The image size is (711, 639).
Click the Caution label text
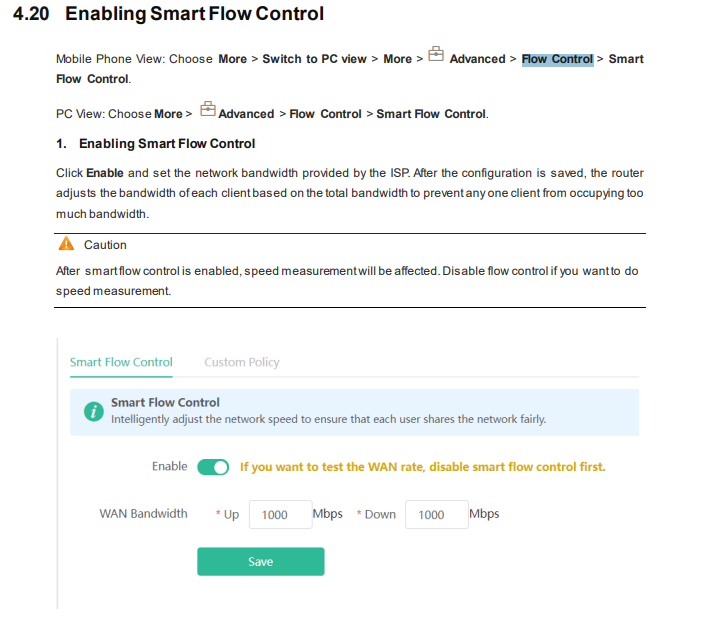[105, 245]
